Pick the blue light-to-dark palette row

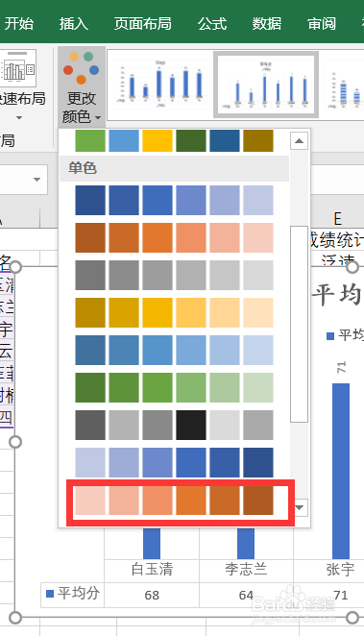[x=174, y=462]
